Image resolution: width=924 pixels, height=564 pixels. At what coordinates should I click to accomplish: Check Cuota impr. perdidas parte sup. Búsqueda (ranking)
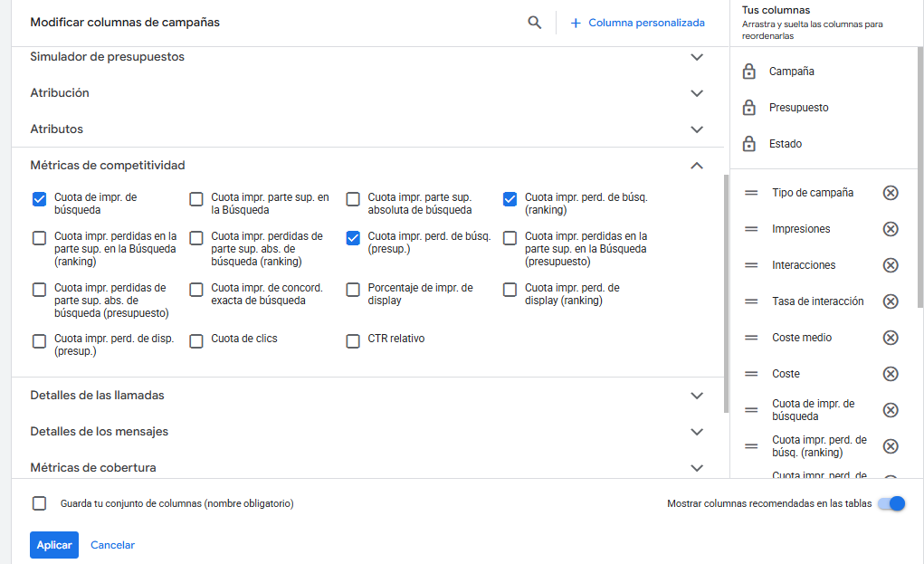[40, 238]
